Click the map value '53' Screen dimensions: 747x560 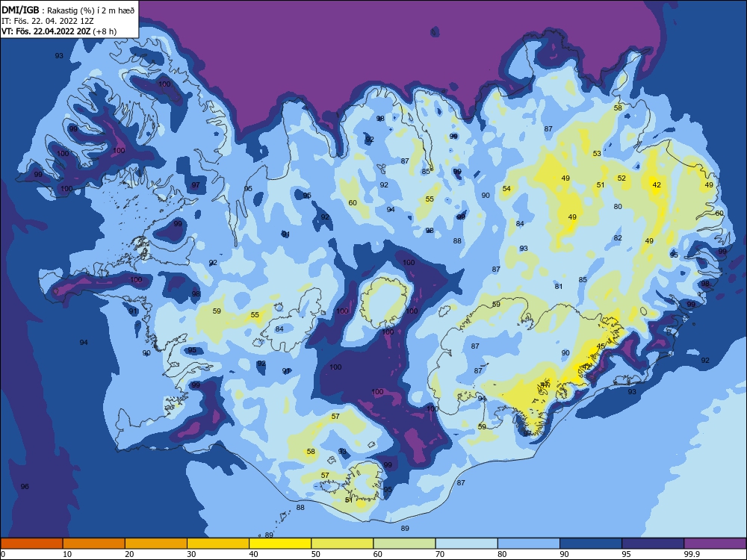pos(597,153)
